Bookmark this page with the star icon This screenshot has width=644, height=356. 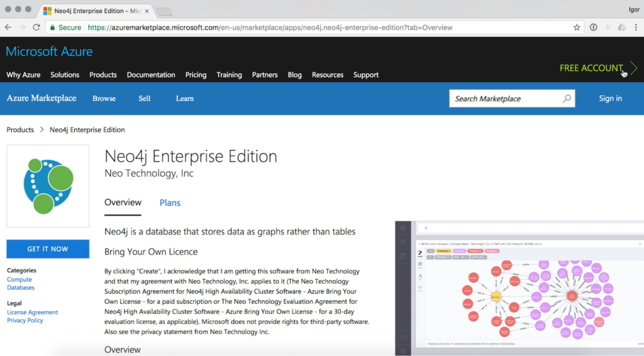pos(577,28)
